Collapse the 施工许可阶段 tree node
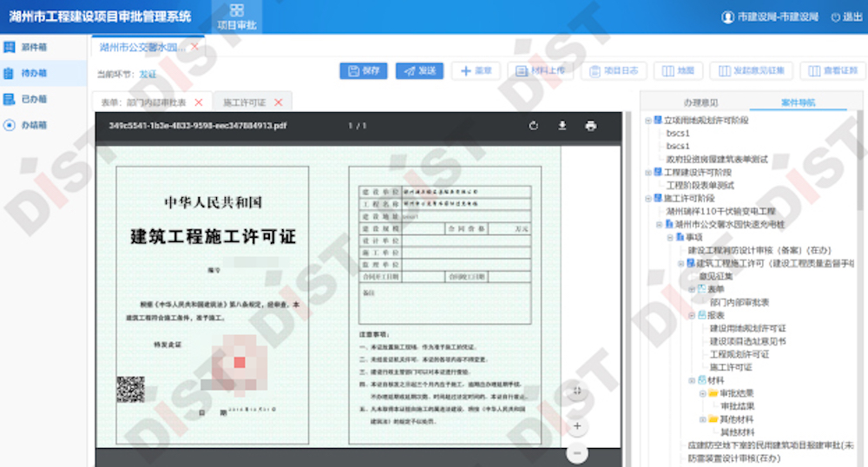 tap(648, 198)
